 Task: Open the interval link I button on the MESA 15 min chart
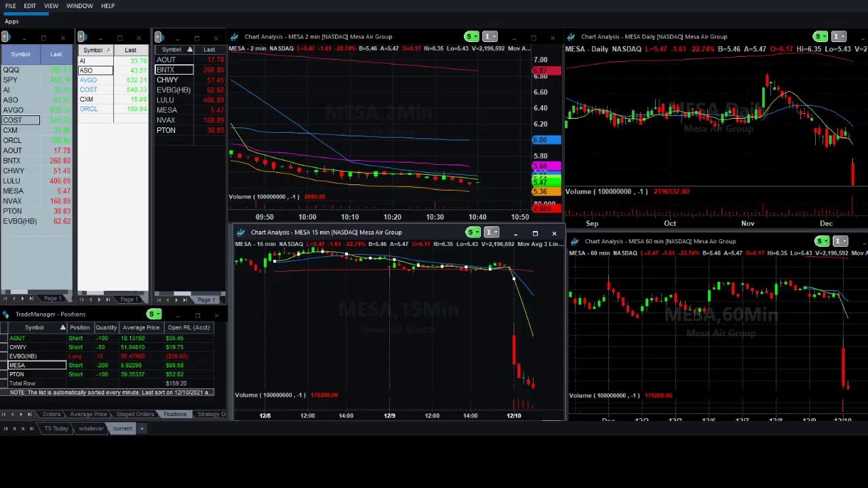492,232
